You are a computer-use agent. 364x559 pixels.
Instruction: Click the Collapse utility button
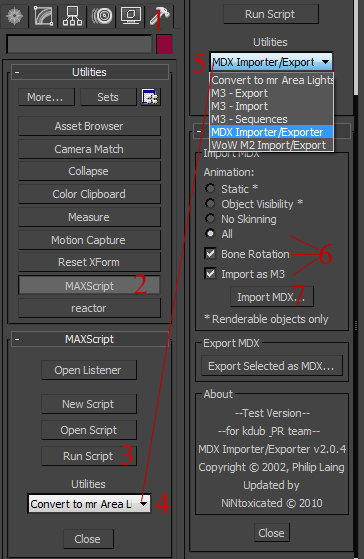tap(89, 171)
